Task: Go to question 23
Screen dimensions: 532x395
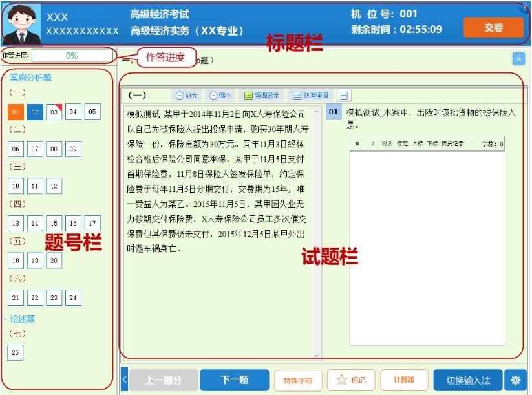Action: [54, 297]
